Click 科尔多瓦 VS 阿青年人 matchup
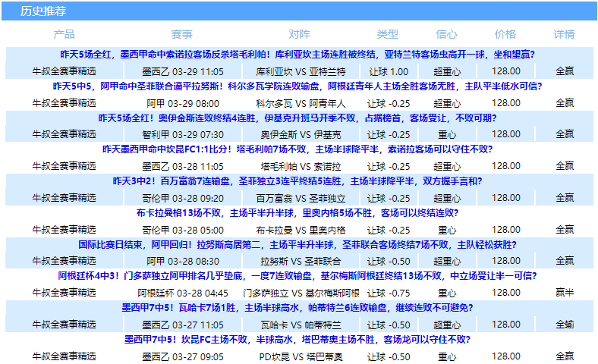Viewport: 598px width, 364px height. 301,103
